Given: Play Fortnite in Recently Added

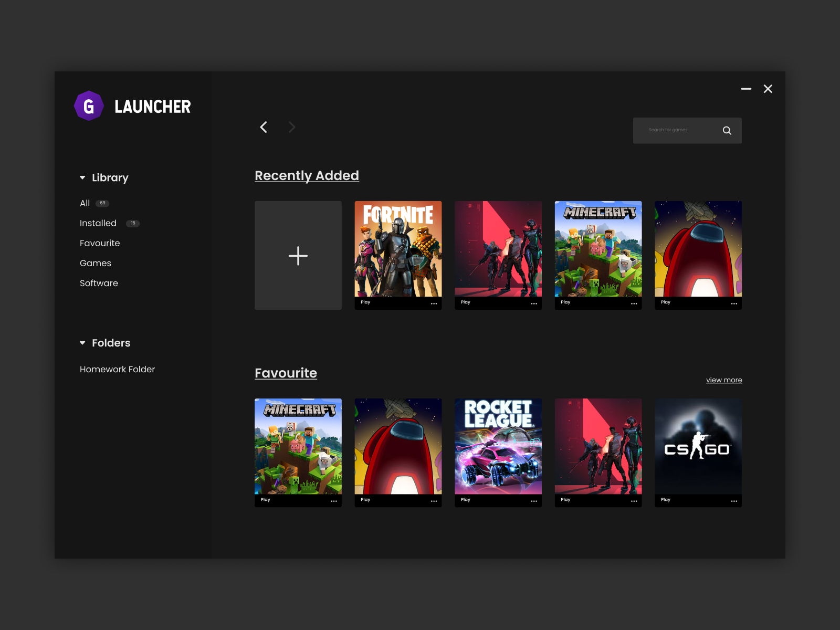Looking at the screenshot, I should pyautogui.click(x=365, y=302).
